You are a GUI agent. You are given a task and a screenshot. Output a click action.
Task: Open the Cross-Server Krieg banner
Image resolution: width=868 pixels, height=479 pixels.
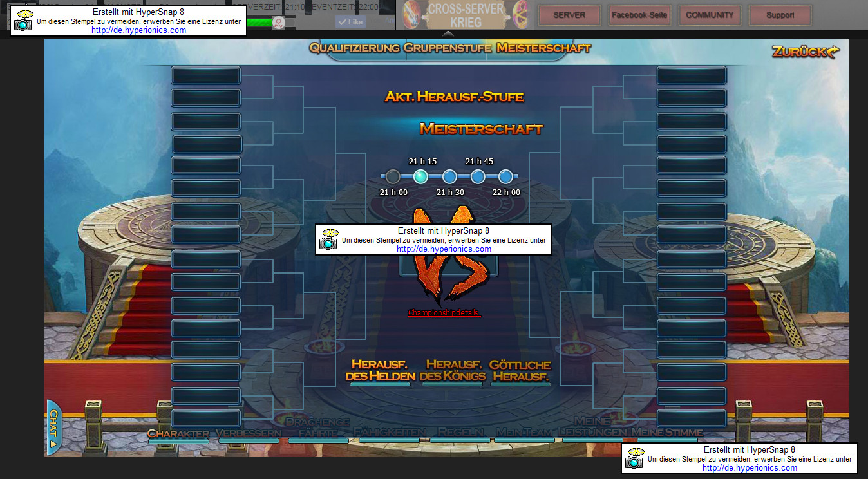click(464, 15)
